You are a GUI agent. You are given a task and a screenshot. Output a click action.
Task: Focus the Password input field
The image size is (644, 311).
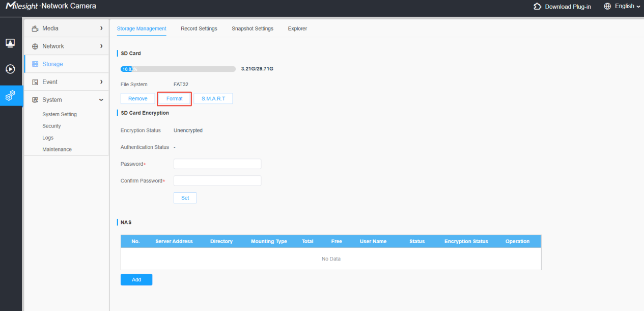click(x=217, y=164)
